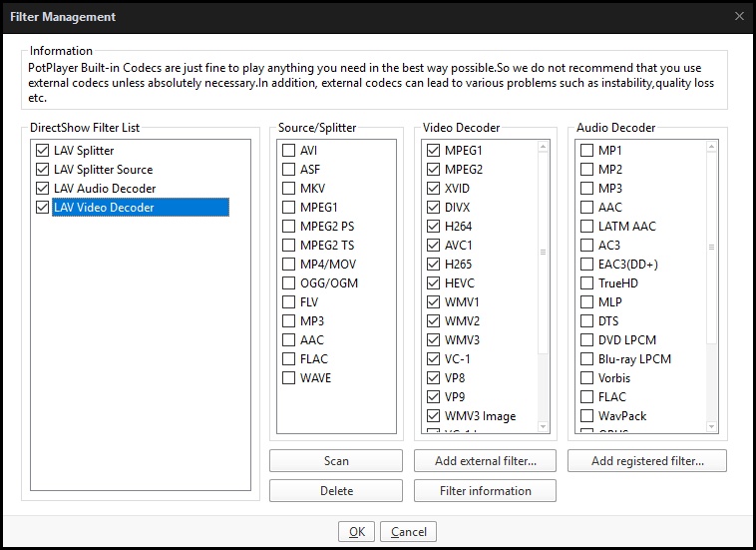Viewport: 756px width, 550px height.
Task: Close the Filter Management window
Action: (739, 16)
